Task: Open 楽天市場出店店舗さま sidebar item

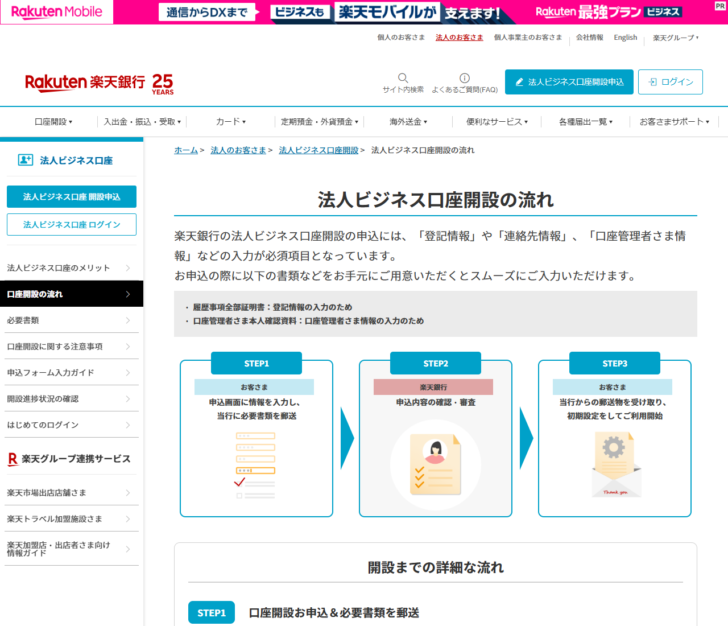Action: 72,492
